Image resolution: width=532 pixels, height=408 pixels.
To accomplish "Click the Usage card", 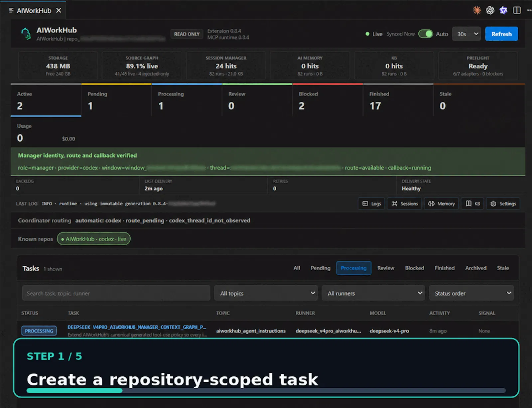I will tap(46, 132).
